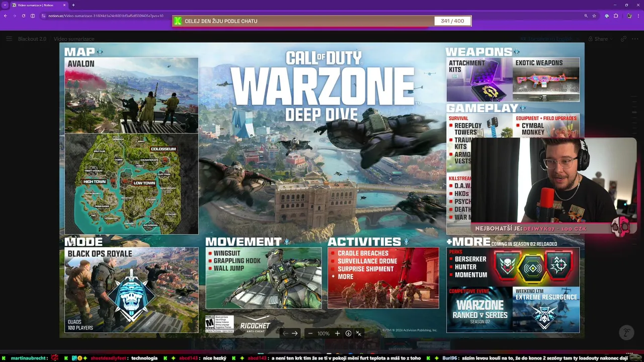Click the Ricochet Anti-Cheat logo
This screenshot has width=644, height=362.
(x=255, y=325)
